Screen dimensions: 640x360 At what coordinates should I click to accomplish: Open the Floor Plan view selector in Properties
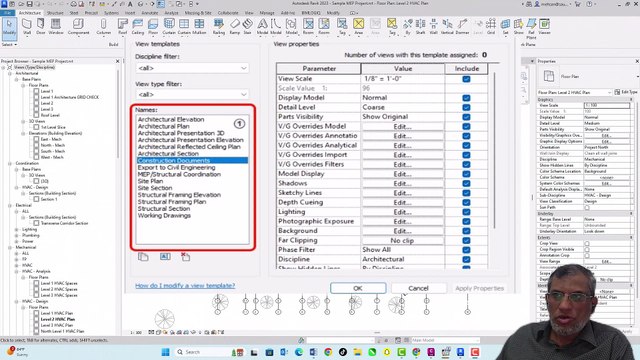coord(575,92)
